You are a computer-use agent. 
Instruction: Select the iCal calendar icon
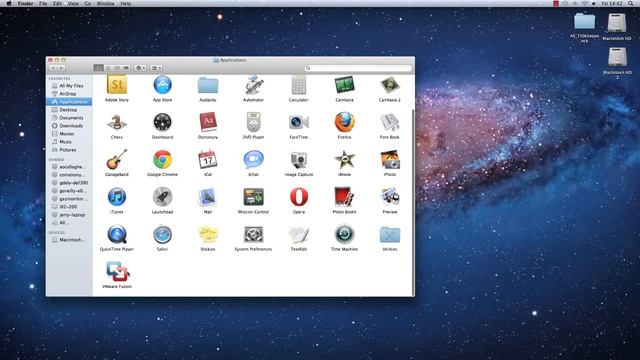pyautogui.click(x=208, y=160)
